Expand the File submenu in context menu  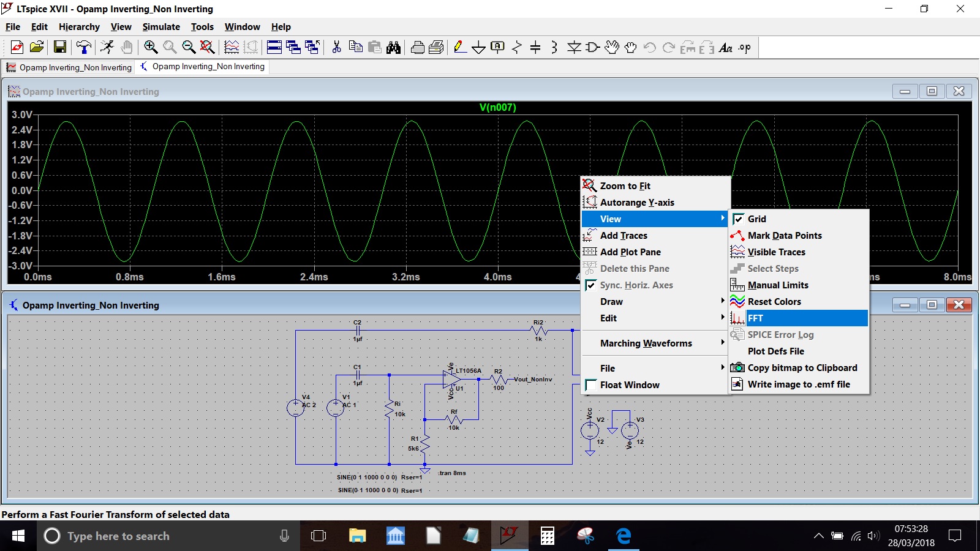654,369
